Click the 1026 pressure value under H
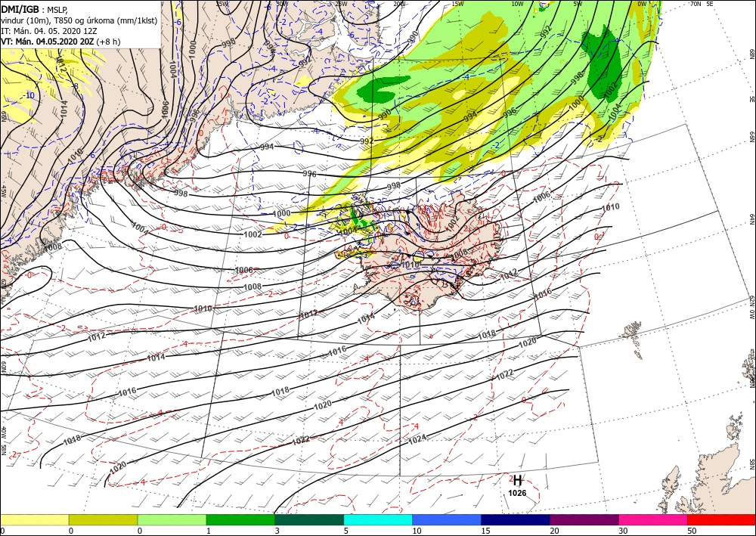756x536 pixels. coord(517,493)
